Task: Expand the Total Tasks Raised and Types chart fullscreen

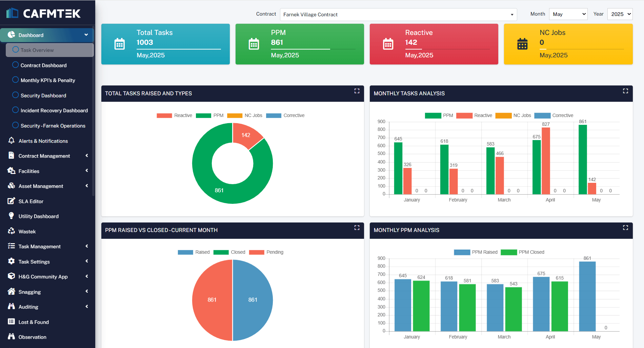Action: (x=357, y=91)
